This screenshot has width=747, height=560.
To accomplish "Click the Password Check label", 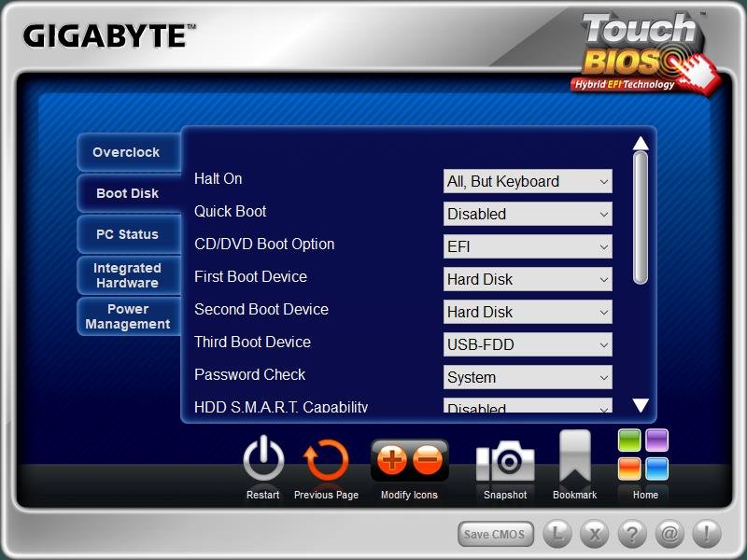I will tap(249, 375).
